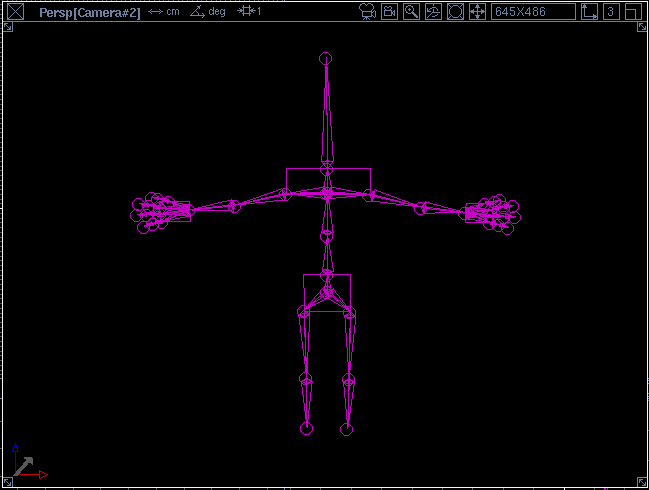Click the video camera toggle icon
This screenshot has height=490, width=649.
[389, 12]
